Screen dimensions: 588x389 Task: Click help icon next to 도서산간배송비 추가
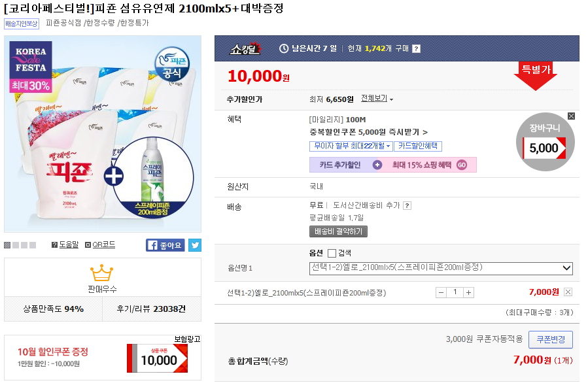[407, 205]
